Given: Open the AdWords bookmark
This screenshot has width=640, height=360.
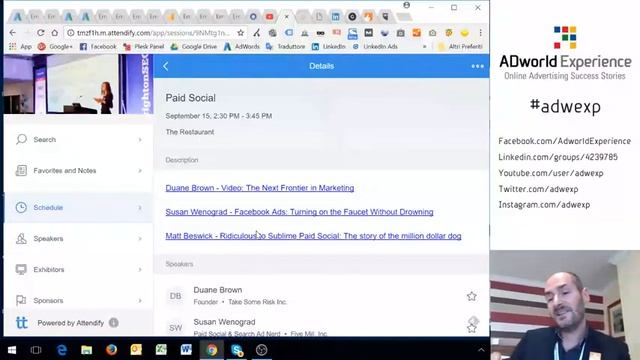Looking at the screenshot, I should [242, 47].
